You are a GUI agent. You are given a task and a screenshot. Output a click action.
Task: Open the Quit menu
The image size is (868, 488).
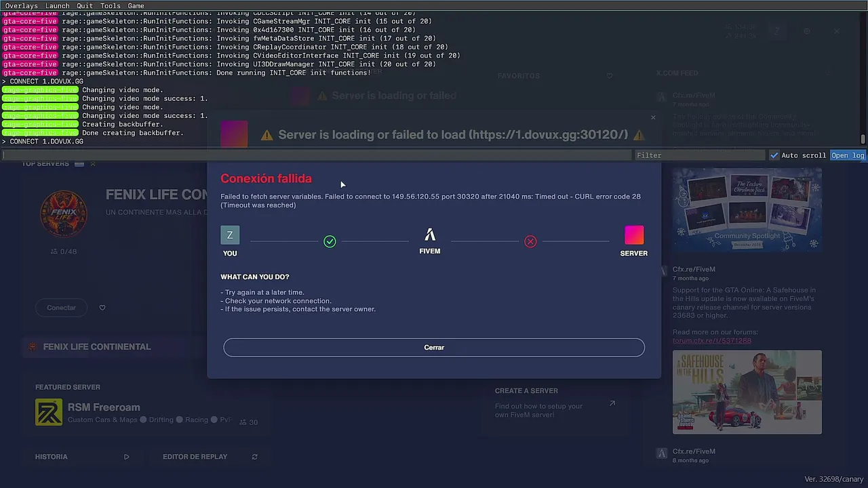pos(85,5)
